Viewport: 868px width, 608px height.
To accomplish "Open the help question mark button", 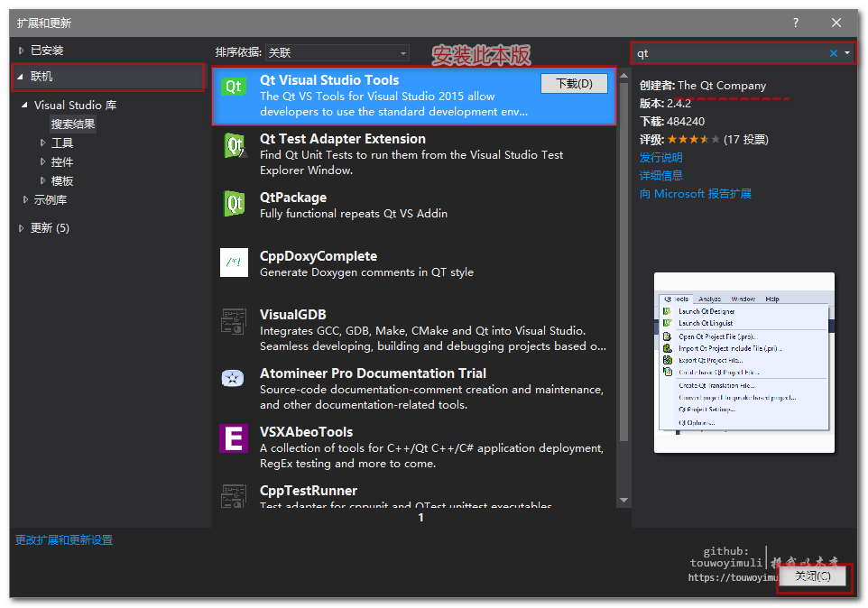I will [x=796, y=23].
